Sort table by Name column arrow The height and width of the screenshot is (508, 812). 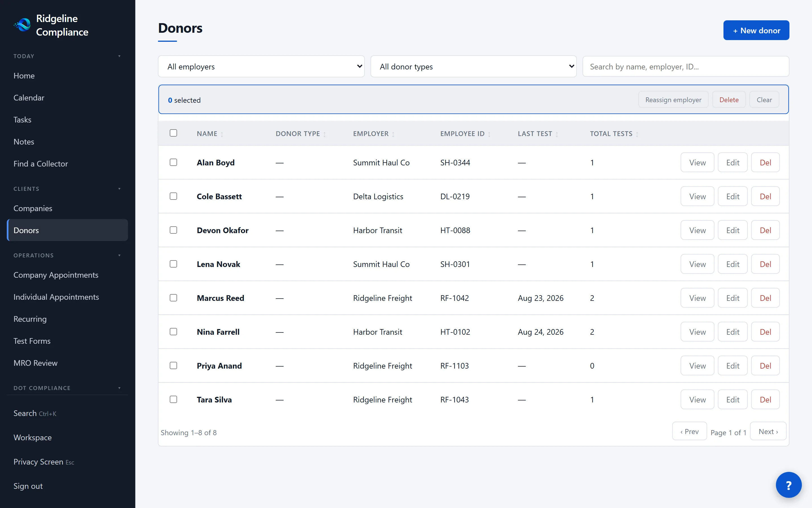click(222, 134)
